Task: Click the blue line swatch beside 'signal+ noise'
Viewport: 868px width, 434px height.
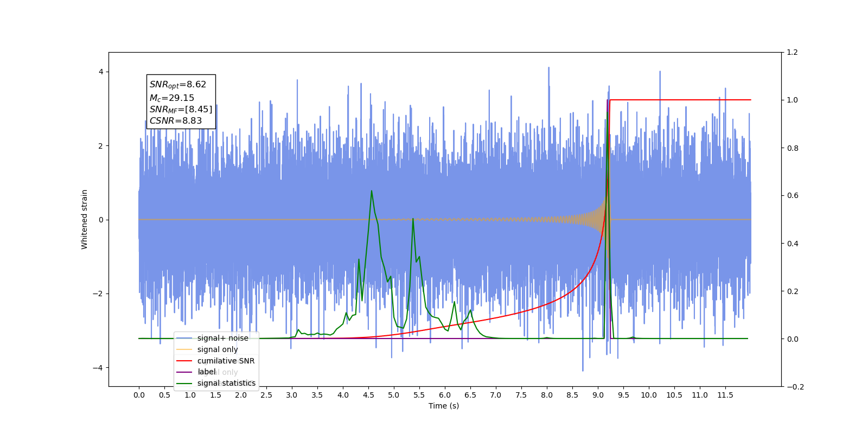Action: tap(184, 338)
